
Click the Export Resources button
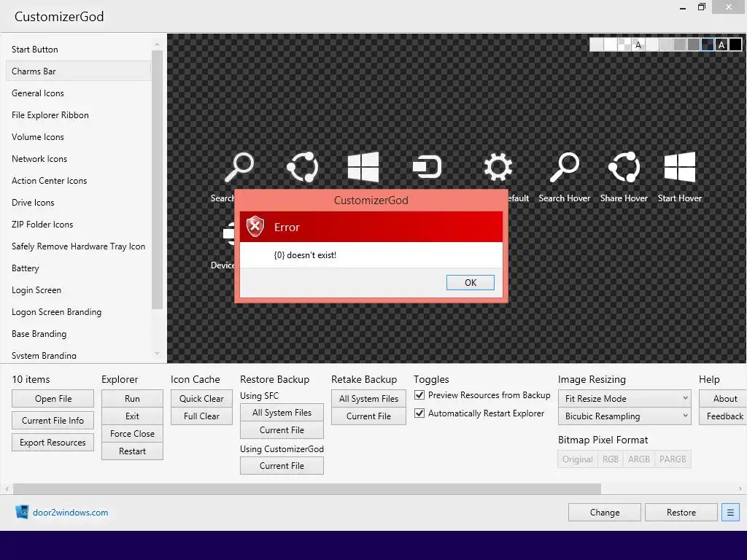click(53, 443)
